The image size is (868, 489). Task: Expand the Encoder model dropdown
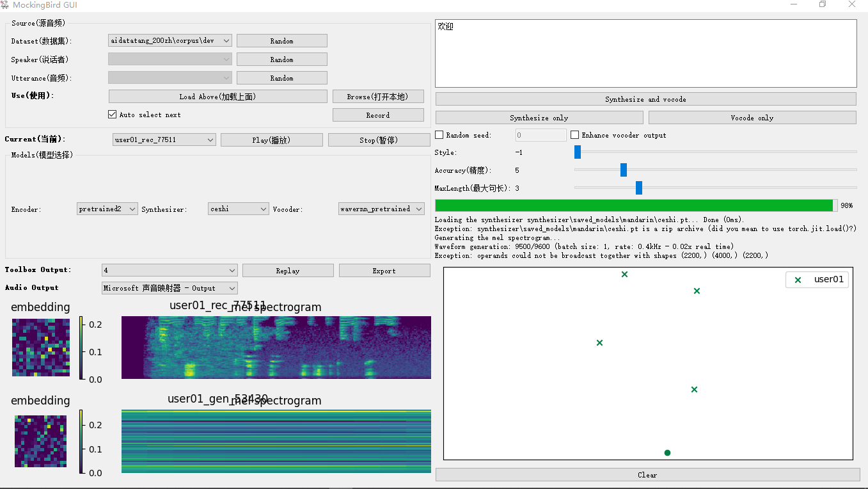pos(107,209)
